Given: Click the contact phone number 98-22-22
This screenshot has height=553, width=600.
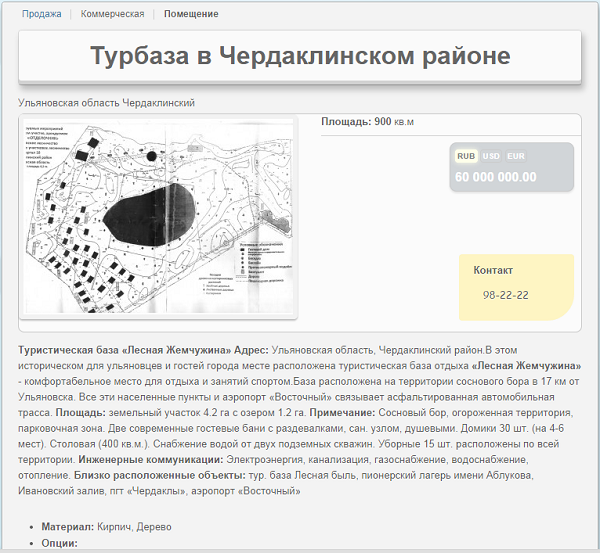Looking at the screenshot, I should (505, 295).
